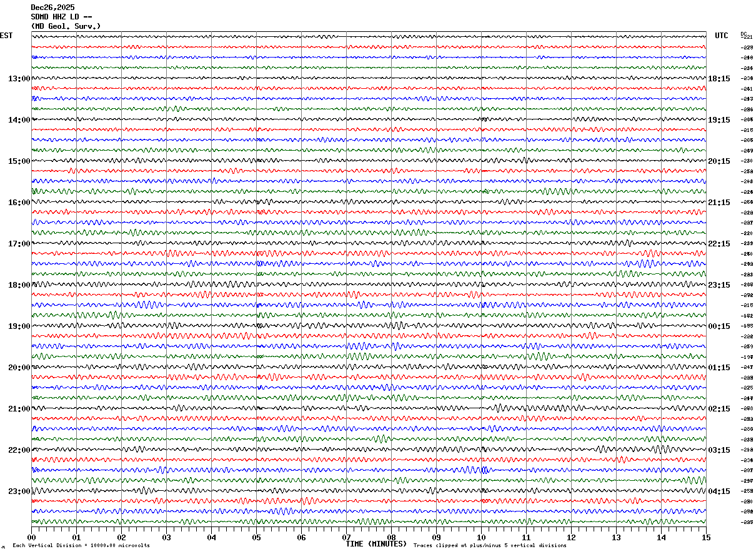Screen dimensions: 756x554
Task: Select the 23:00 EST time label
Action: coord(19,491)
